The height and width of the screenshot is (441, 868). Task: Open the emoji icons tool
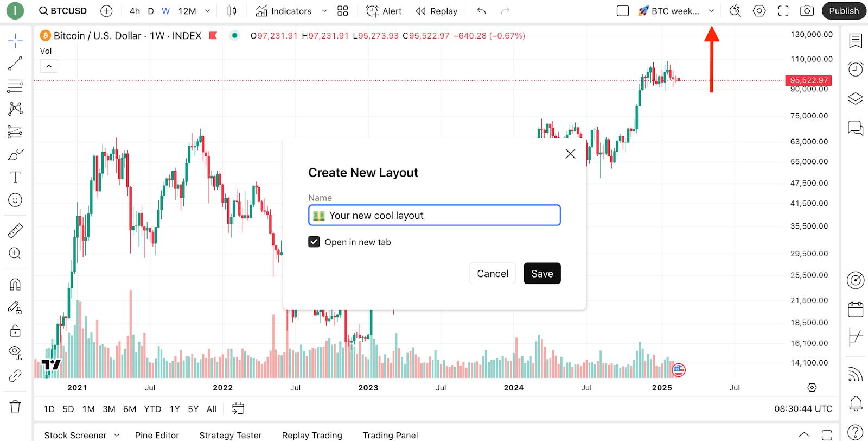coord(15,200)
